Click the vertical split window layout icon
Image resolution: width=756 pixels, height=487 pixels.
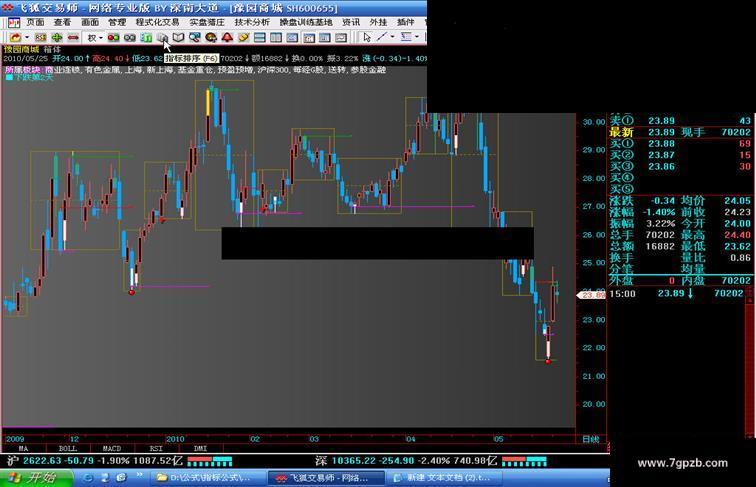[x=276, y=37]
